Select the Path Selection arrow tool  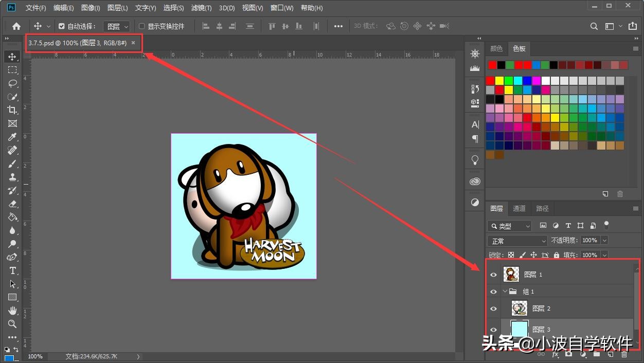[12, 284]
